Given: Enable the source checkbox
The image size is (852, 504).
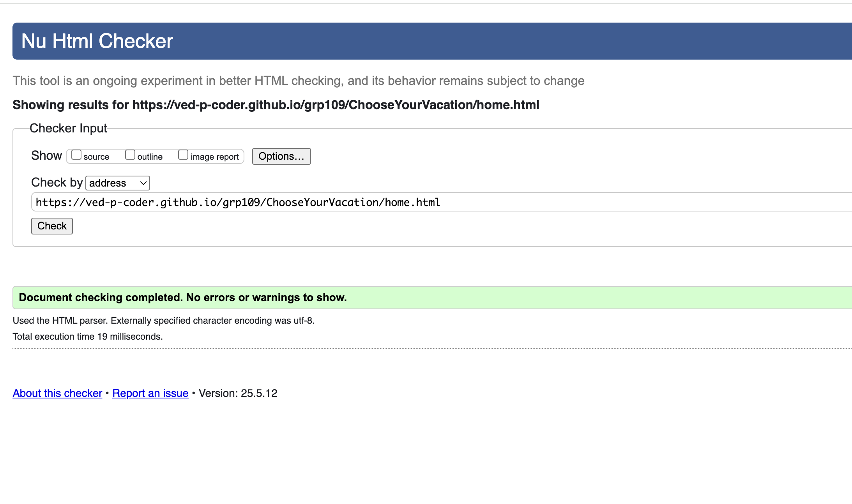Looking at the screenshot, I should (76, 155).
